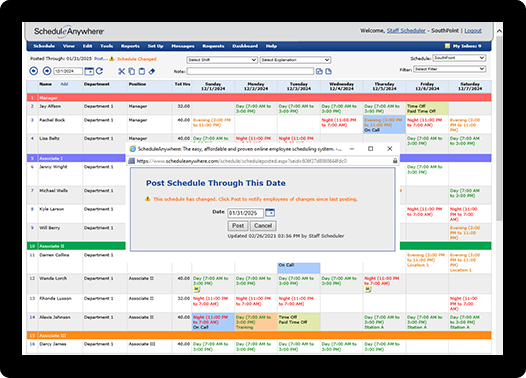This screenshot has height=378, width=526.
Task: Open the Requests menu
Action: tap(213, 46)
